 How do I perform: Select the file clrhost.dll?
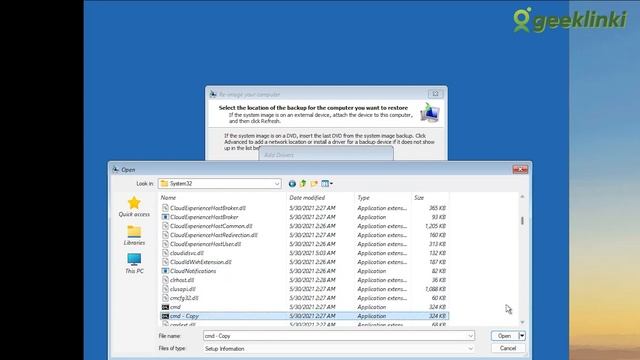pos(182,280)
